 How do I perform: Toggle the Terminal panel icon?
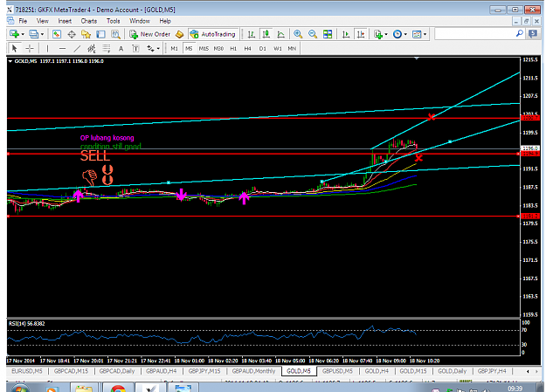[100, 34]
